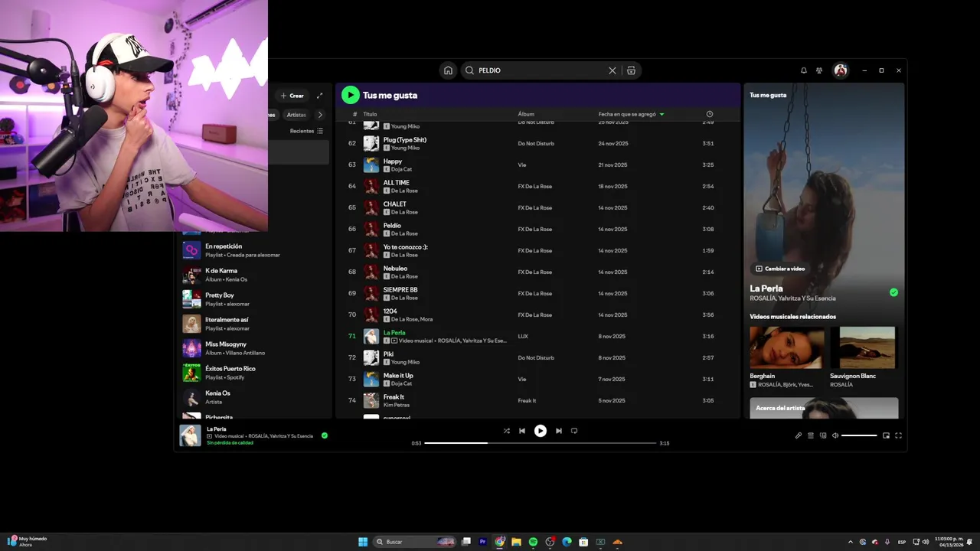Image resolution: width=980 pixels, height=551 pixels.
Task: Open the Acerca del artista card
Action: 824,408
